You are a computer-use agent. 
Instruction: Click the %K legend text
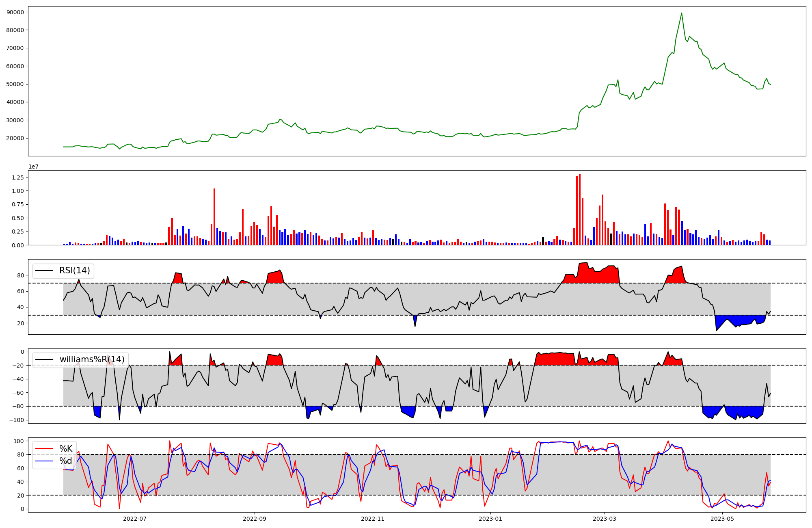(66, 449)
